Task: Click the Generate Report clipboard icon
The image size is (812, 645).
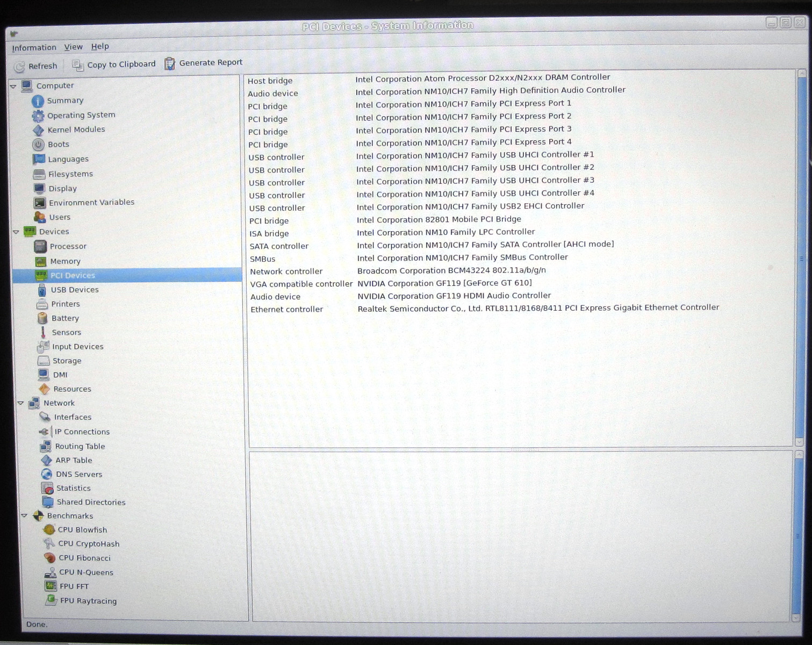Action: [x=170, y=63]
